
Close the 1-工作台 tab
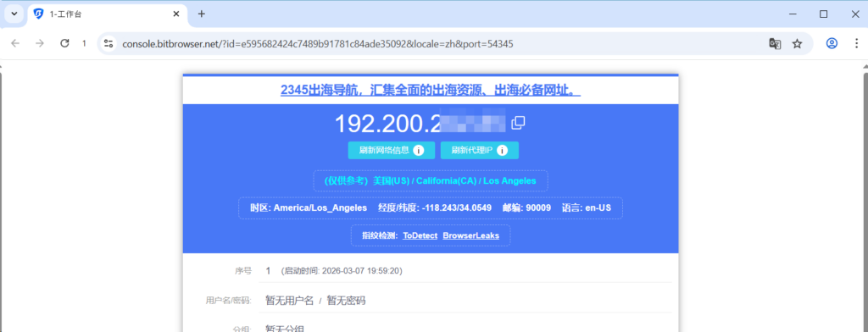(x=176, y=14)
